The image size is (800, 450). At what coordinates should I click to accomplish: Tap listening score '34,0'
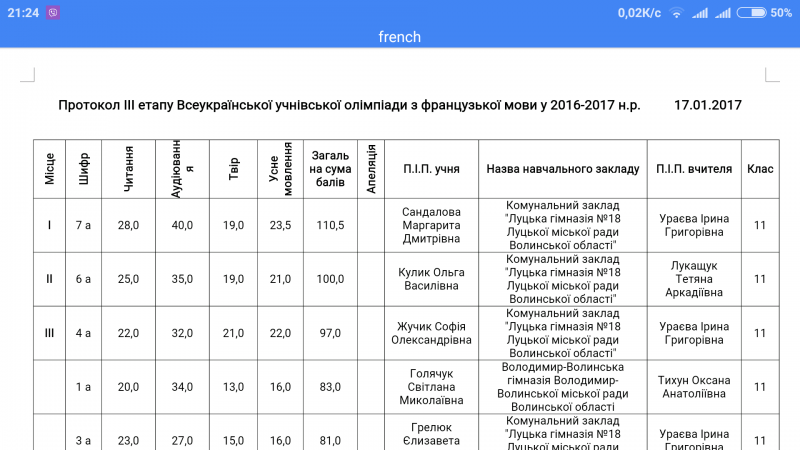(x=182, y=387)
